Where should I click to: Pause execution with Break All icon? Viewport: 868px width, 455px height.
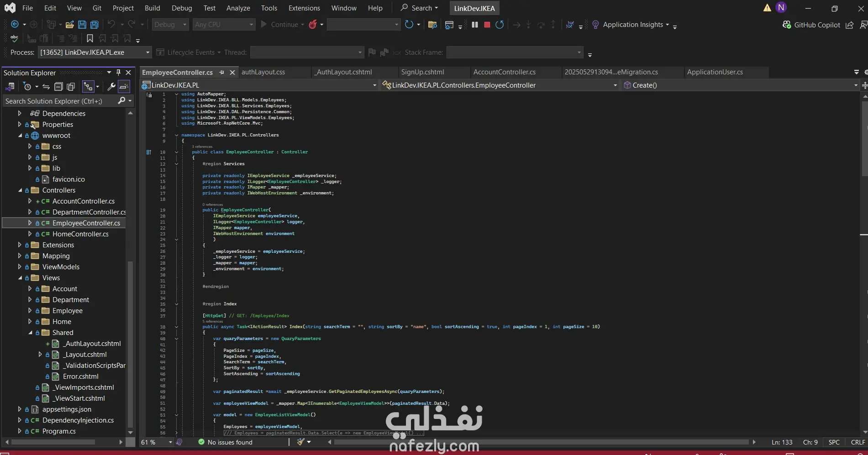475,25
